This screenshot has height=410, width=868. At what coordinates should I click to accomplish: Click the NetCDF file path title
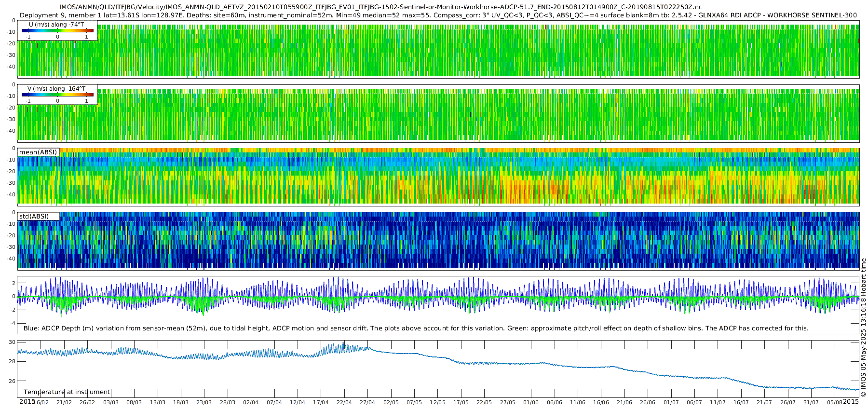380,7
